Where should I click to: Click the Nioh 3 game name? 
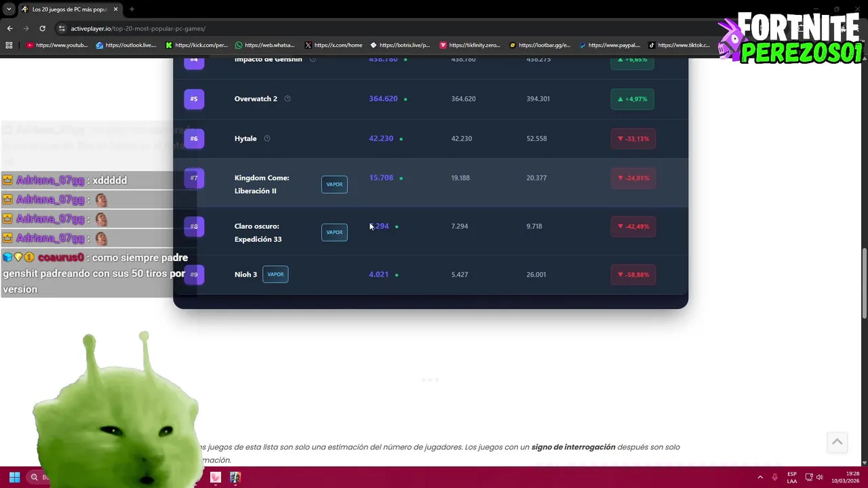point(245,274)
